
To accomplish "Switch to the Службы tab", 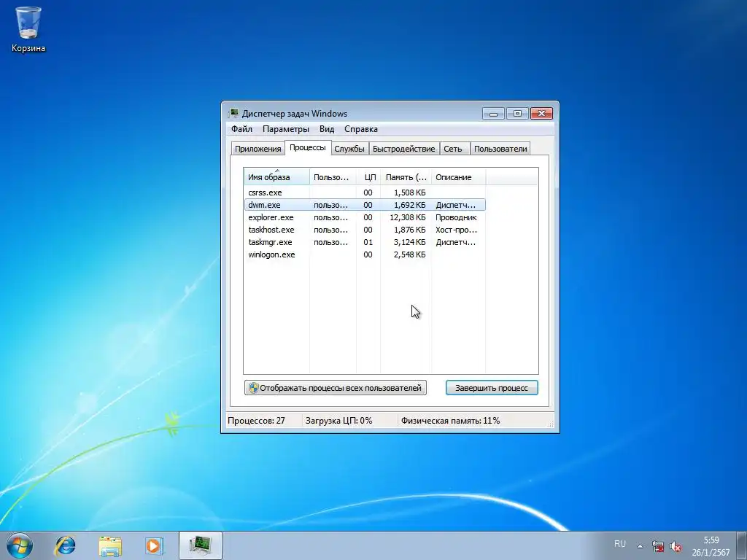I will click(349, 149).
